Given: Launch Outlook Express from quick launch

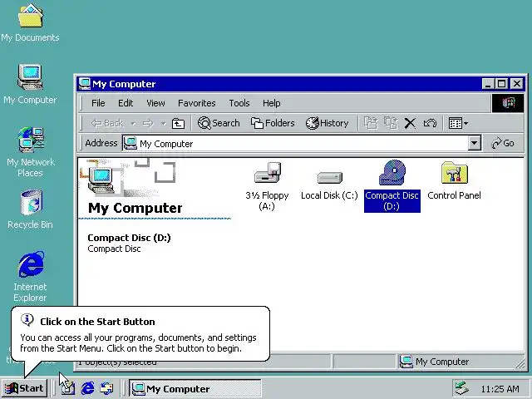Looking at the screenshot, I should (x=107, y=388).
